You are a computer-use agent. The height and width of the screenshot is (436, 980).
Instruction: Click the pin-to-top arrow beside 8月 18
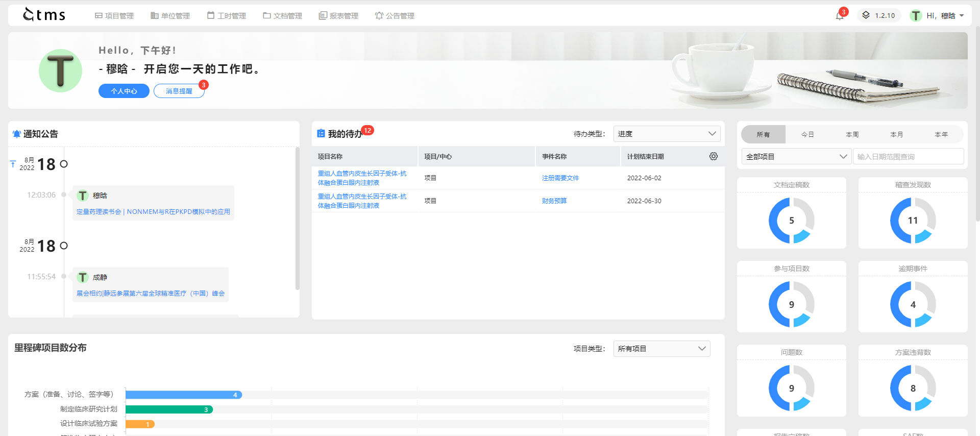(x=13, y=164)
